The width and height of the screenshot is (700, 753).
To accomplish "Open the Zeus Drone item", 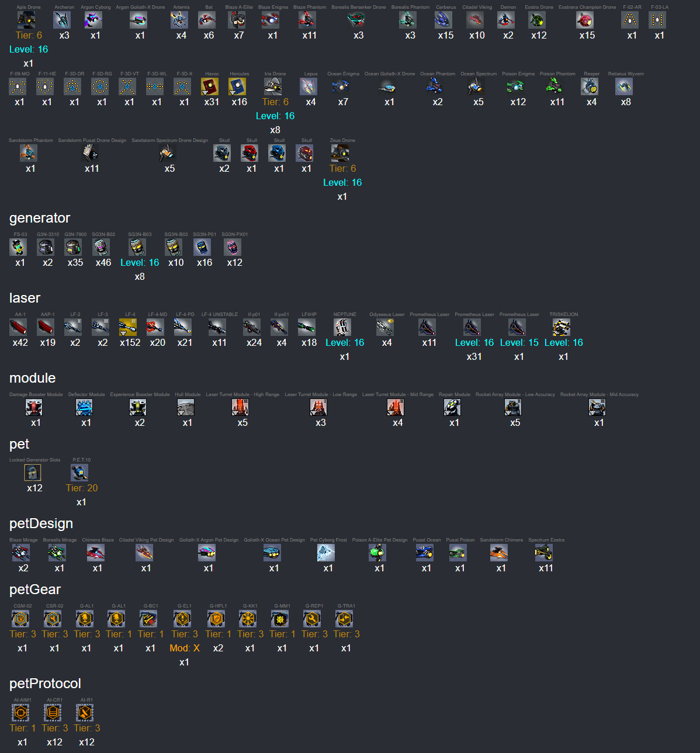I will coord(340,153).
